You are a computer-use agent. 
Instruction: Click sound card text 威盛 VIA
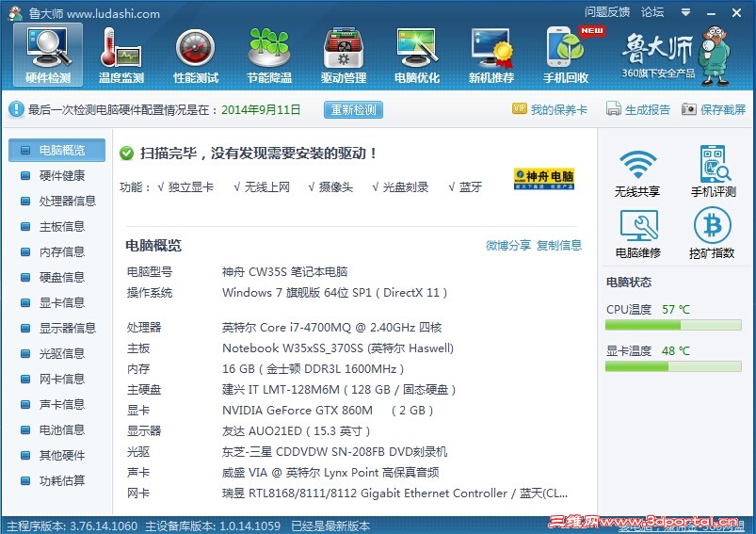[x=330, y=473]
